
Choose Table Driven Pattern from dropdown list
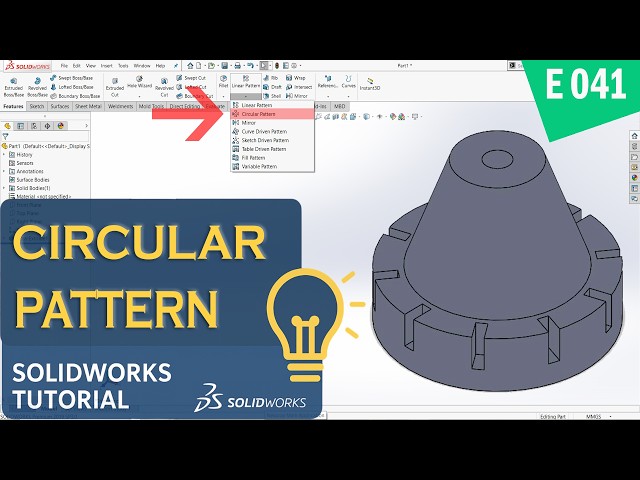pyautogui.click(x=272, y=149)
